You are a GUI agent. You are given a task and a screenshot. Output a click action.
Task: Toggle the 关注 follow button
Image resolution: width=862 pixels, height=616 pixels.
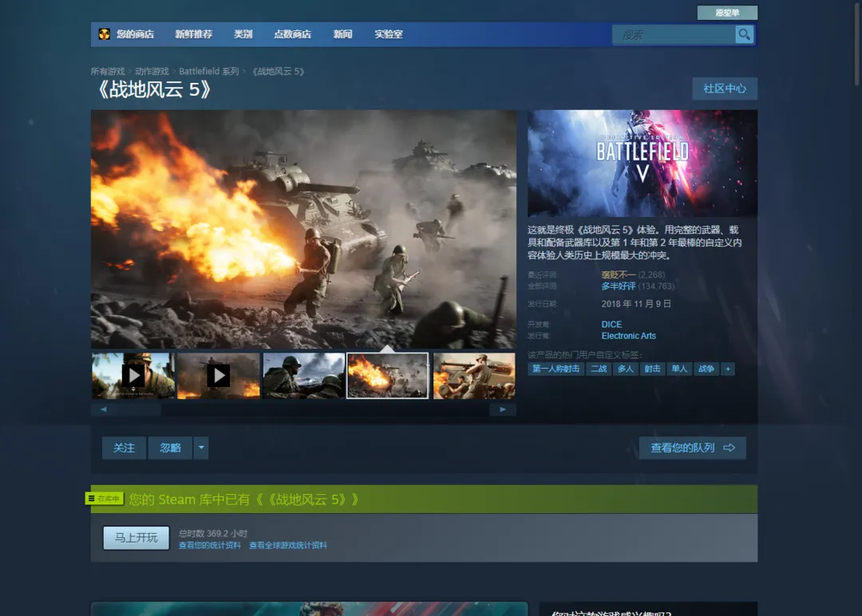click(x=124, y=448)
